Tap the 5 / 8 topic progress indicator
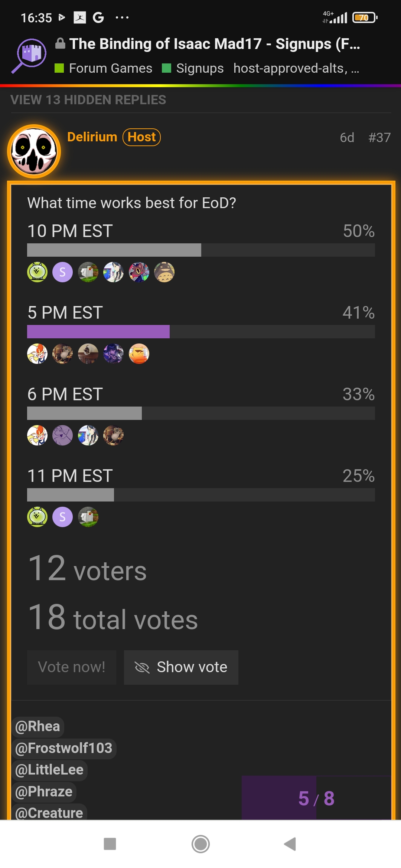This screenshot has width=401, height=868. [316, 798]
